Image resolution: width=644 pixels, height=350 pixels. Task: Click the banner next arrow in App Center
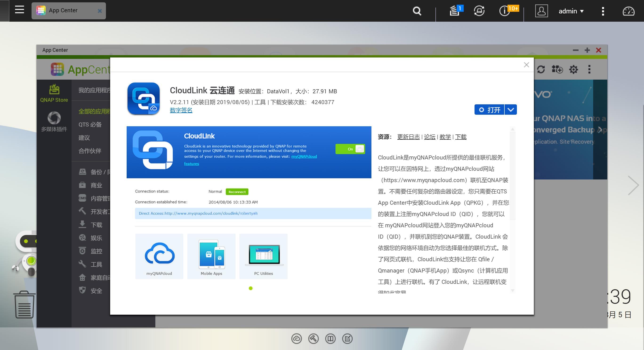tap(600, 130)
